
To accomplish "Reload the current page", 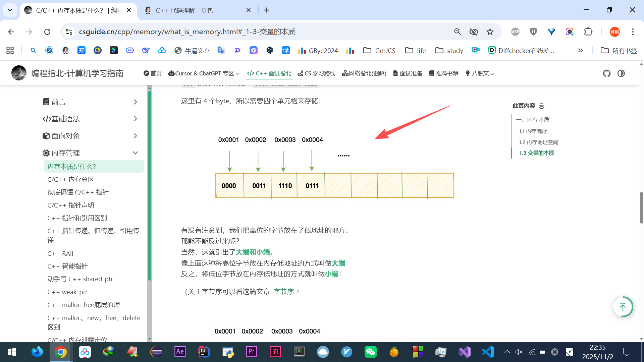I will point(47,32).
